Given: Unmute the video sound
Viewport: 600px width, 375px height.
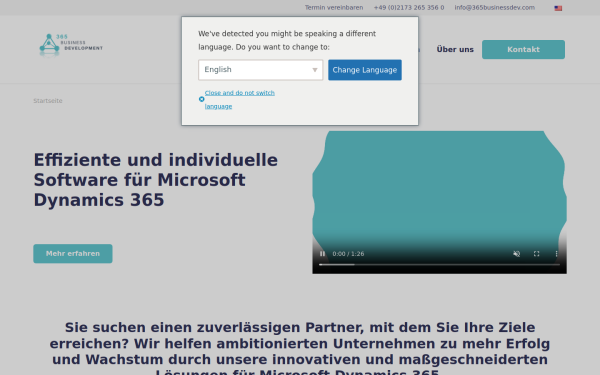Looking at the screenshot, I should pyautogui.click(x=517, y=254).
